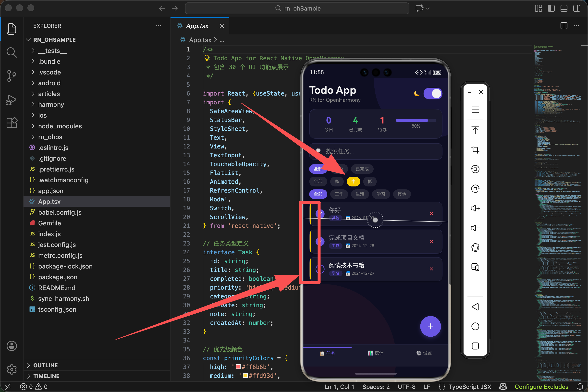Open Run and Debug view icon
This screenshot has width=588, height=392.
coord(12,100)
